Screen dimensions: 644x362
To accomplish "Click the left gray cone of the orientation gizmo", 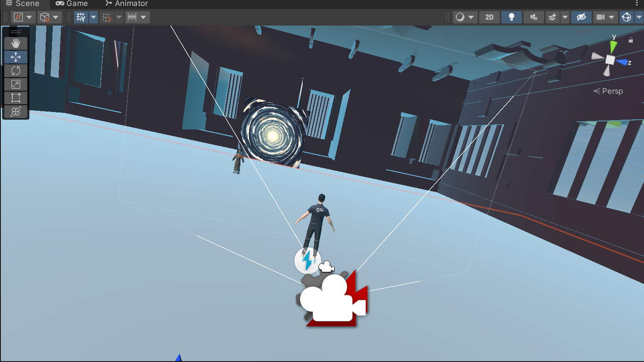I will 598,57.
